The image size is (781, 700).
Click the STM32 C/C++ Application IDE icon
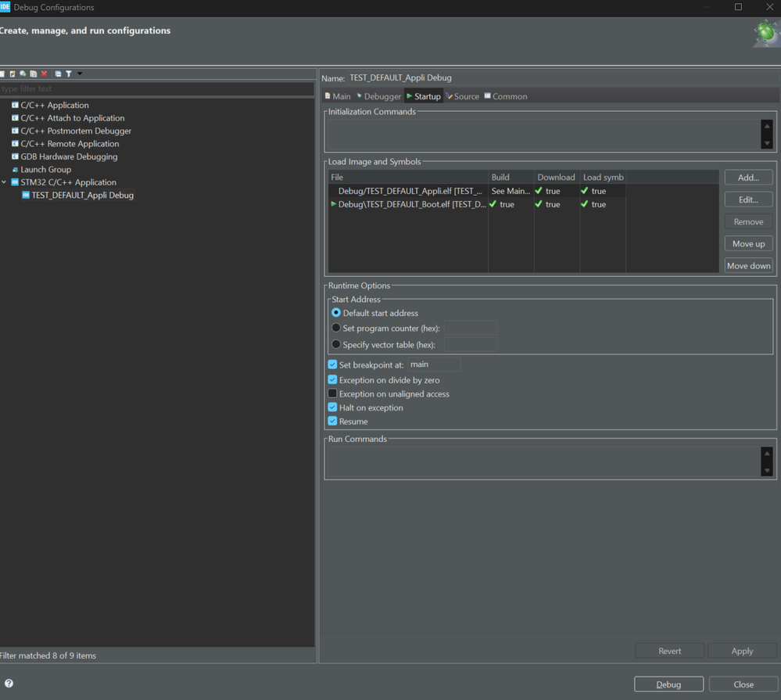[x=15, y=182]
